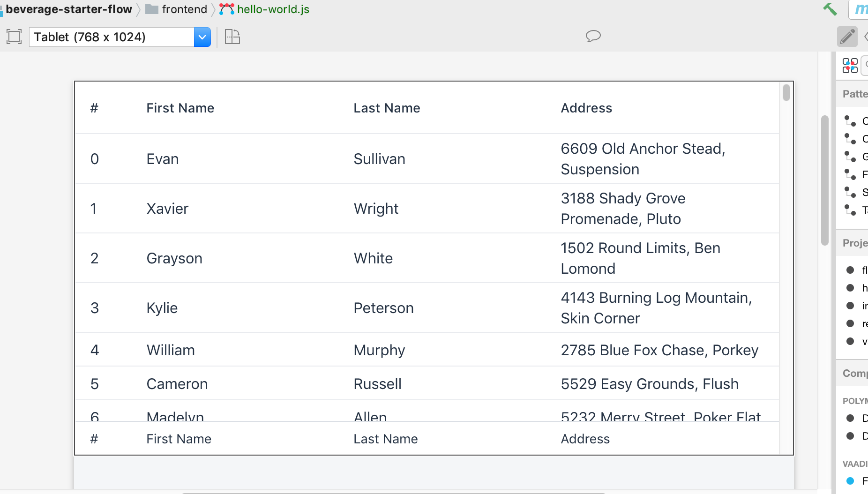The image size is (868, 494).
Task: Open the Tablet (768 x 1024) size dropdown
Action: pos(202,37)
